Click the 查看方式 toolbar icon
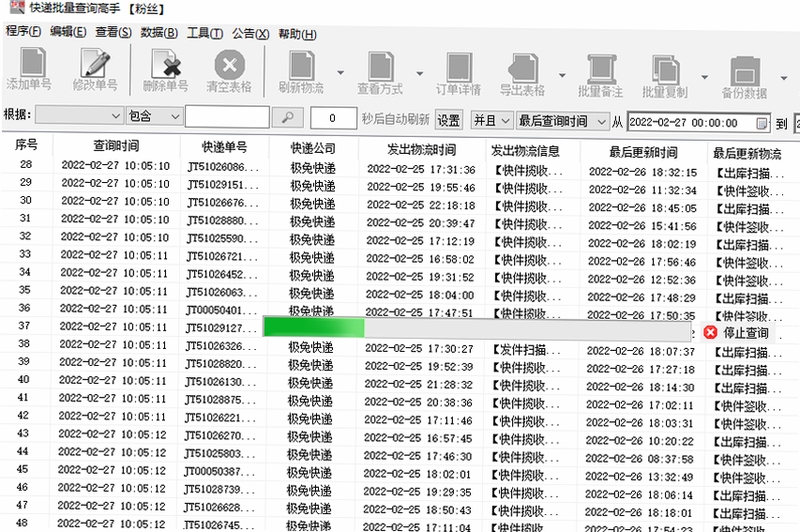The width and height of the screenshot is (800, 532). pos(381,67)
